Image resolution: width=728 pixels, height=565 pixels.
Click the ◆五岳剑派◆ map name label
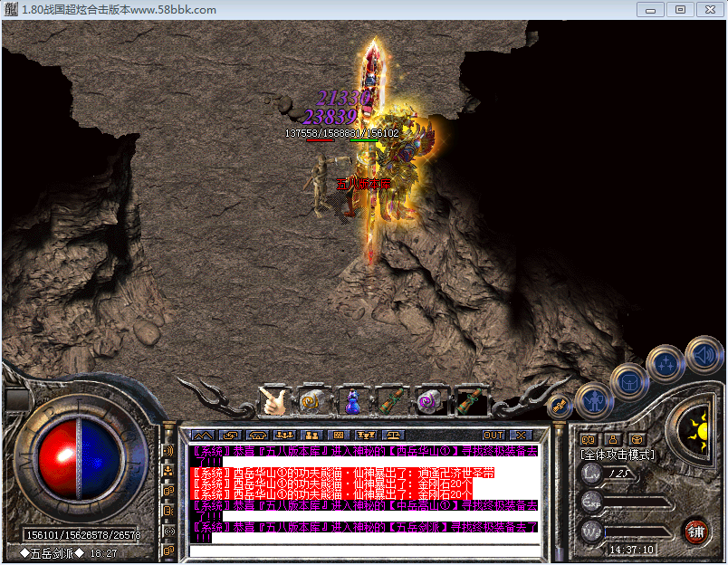(x=52, y=553)
